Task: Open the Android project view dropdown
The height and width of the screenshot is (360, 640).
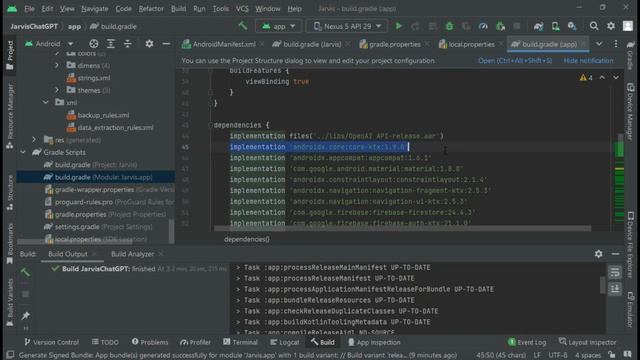Action: pyautogui.click(x=49, y=44)
